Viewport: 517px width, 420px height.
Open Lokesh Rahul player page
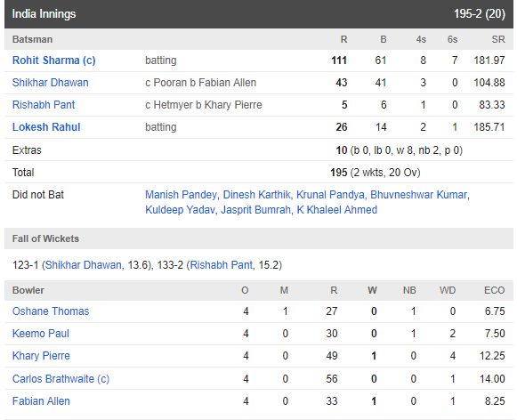(x=46, y=127)
